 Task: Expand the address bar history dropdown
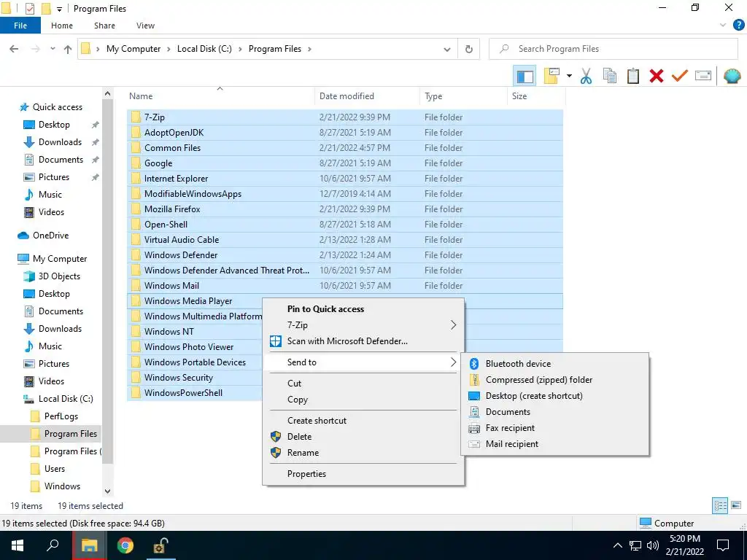click(447, 49)
